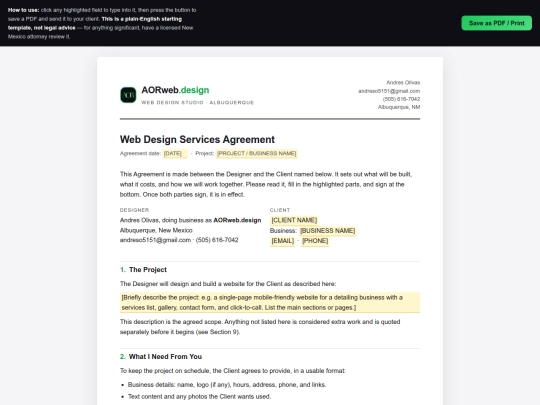The width and height of the screenshot is (540, 405).
Task: Click the header phone (505) 616-7042
Action: click(401, 99)
